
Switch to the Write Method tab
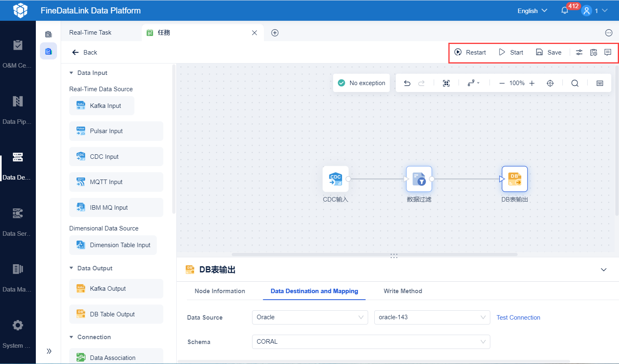[403, 291]
